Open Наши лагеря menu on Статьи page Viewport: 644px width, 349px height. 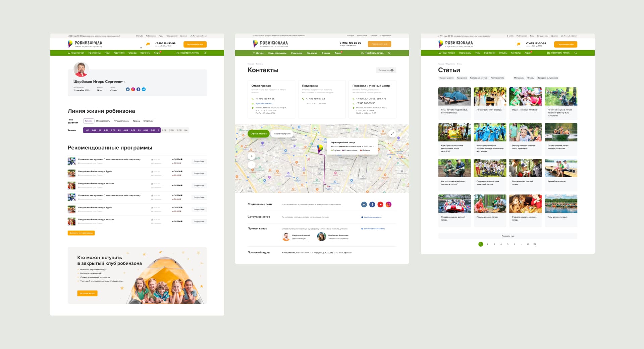[x=447, y=53]
